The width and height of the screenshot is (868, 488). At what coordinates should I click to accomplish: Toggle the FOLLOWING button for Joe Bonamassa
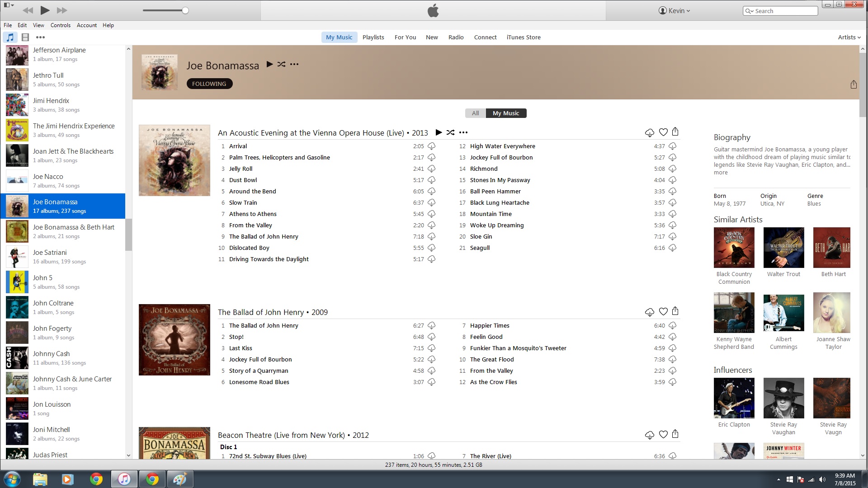tap(209, 84)
